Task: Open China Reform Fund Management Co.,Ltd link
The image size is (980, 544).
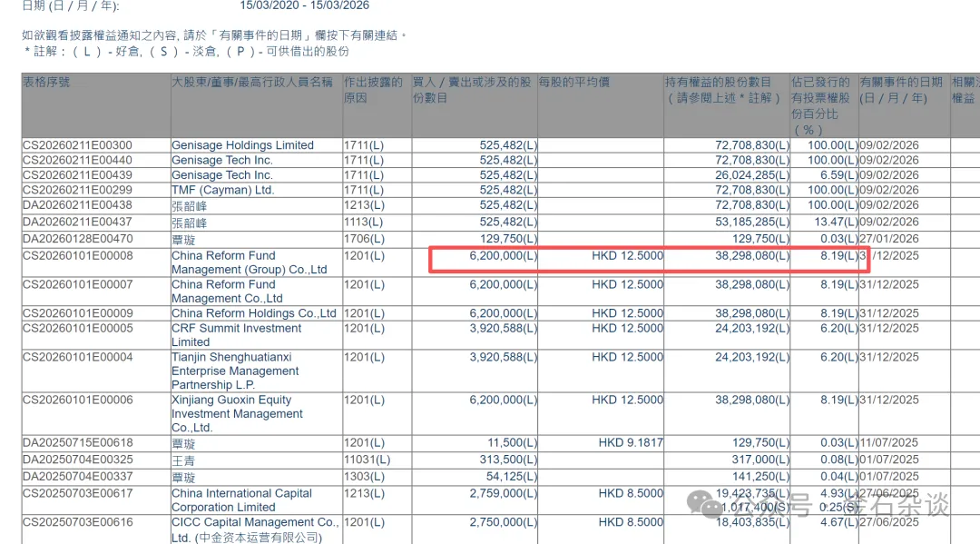Action: point(228,292)
